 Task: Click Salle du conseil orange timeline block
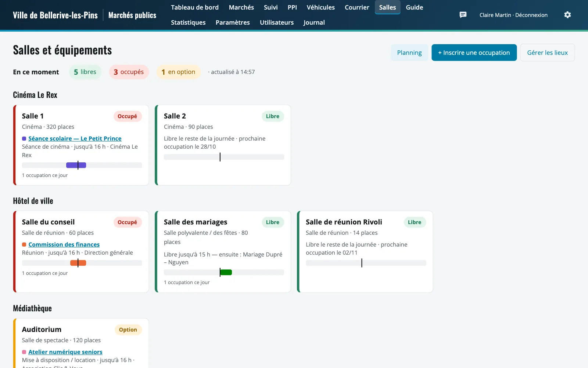(78, 263)
